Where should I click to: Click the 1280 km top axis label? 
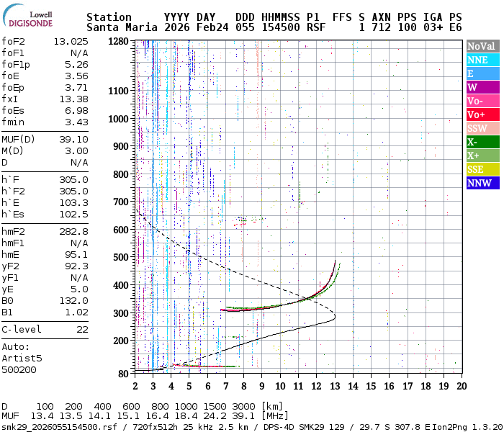119,42
